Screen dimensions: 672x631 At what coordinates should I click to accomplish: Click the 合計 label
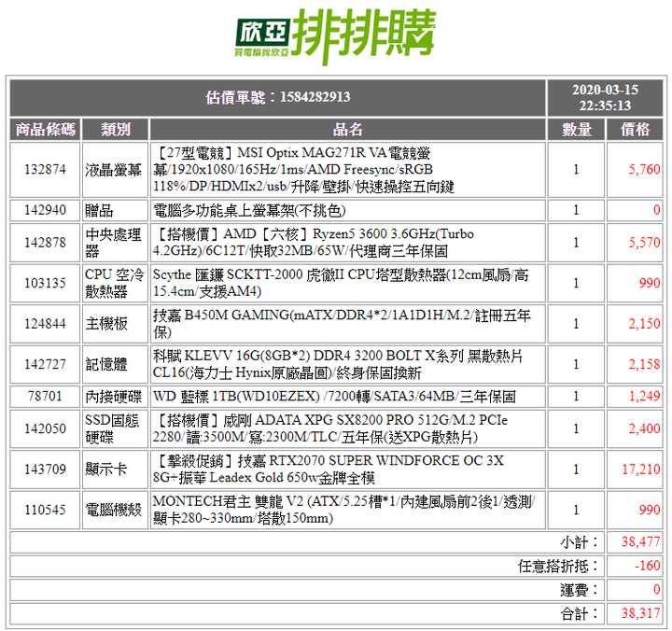579,614
